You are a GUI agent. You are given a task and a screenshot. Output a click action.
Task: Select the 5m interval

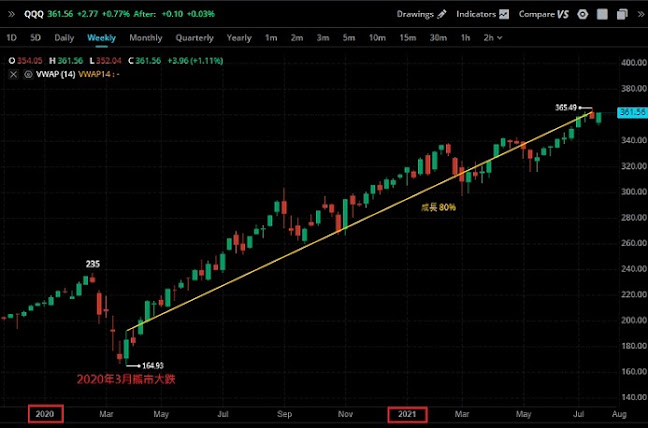(349, 38)
